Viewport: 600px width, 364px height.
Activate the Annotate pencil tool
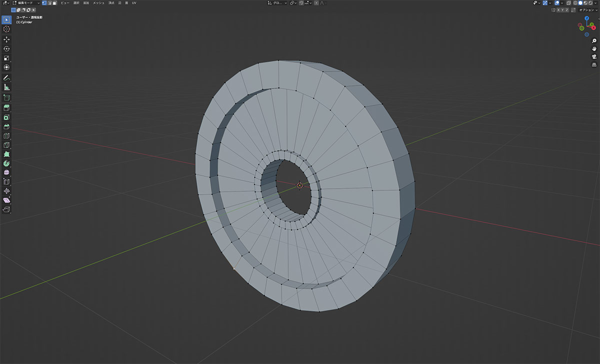pyautogui.click(x=6, y=78)
